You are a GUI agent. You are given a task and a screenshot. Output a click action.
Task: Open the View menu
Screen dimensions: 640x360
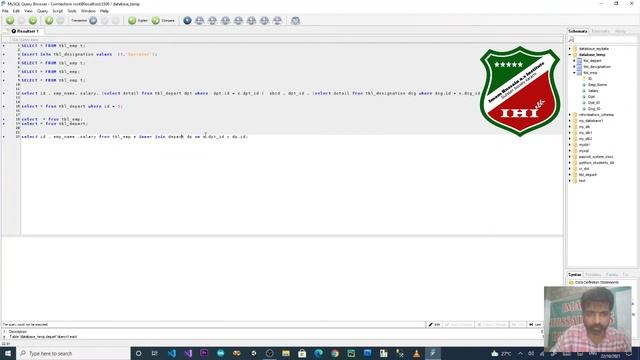click(x=28, y=11)
